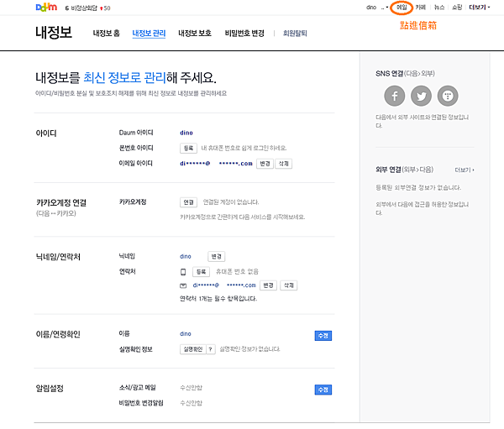Go to the 내정보 홈 tab
Viewport: 504px width, 429px height.
coord(106,33)
